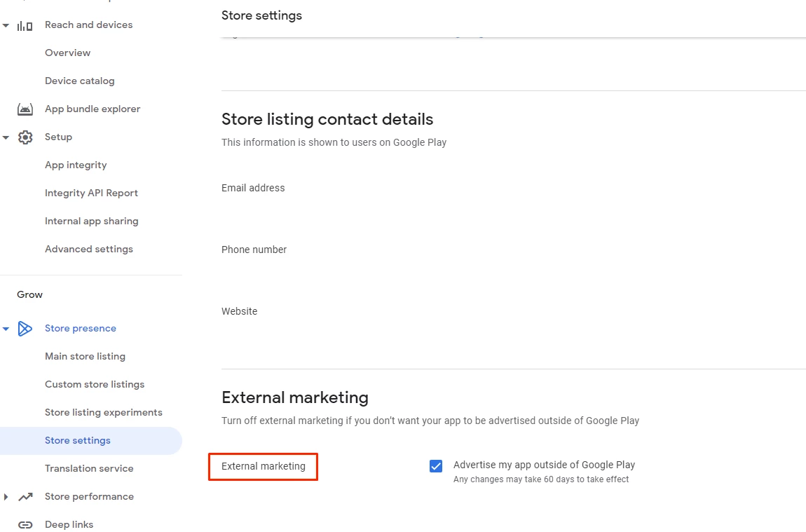Image resolution: width=806 pixels, height=532 pixels.
Task: Open Store listing experiments
Action: (x=103, y=412)
